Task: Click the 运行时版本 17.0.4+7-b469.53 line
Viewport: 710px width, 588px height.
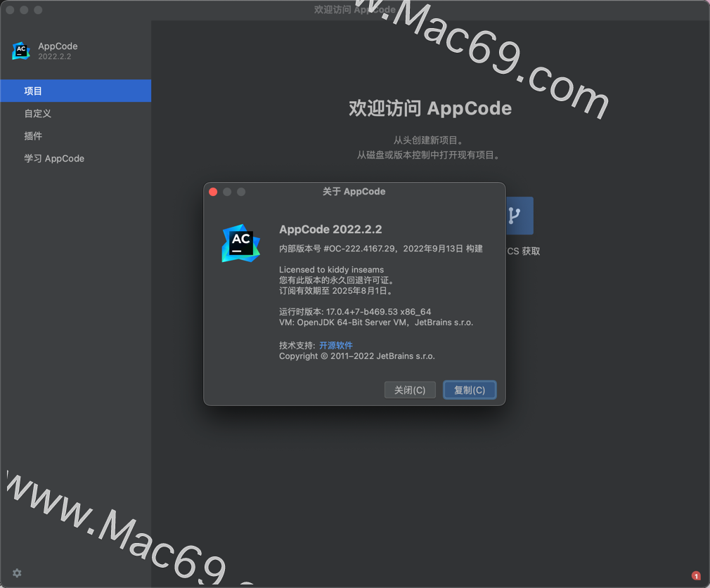Action: coord(355,311)
